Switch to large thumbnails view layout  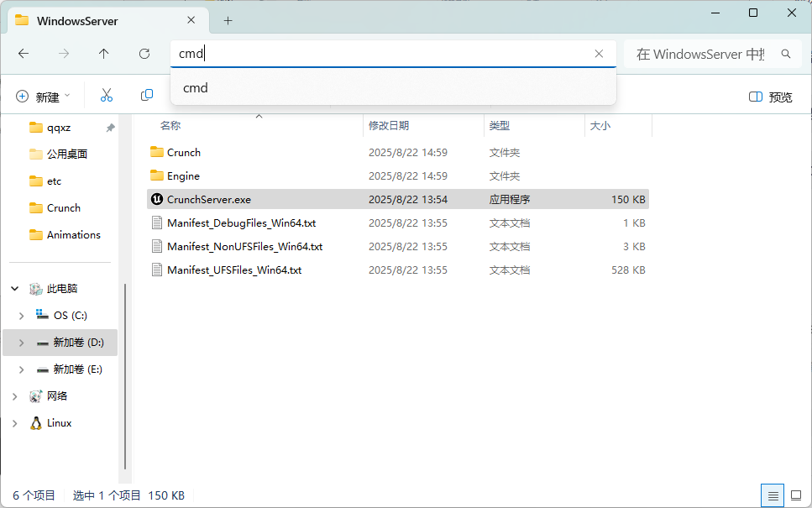[796, 495]
